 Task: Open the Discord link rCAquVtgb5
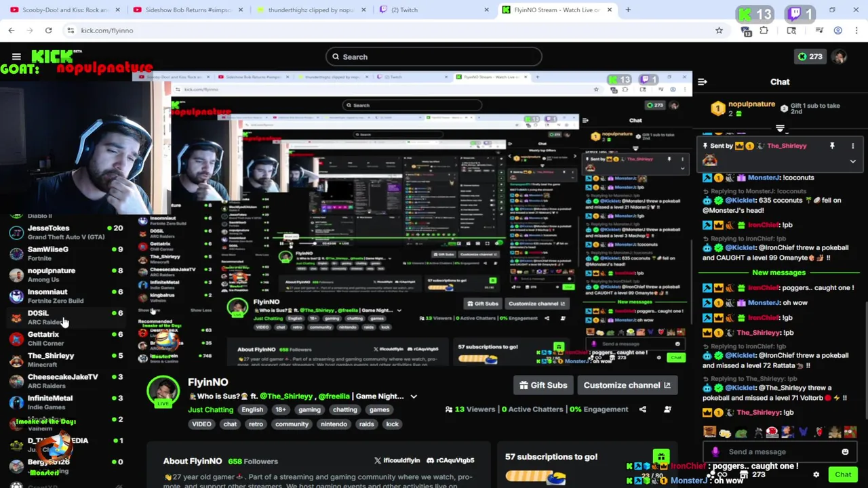450,460
